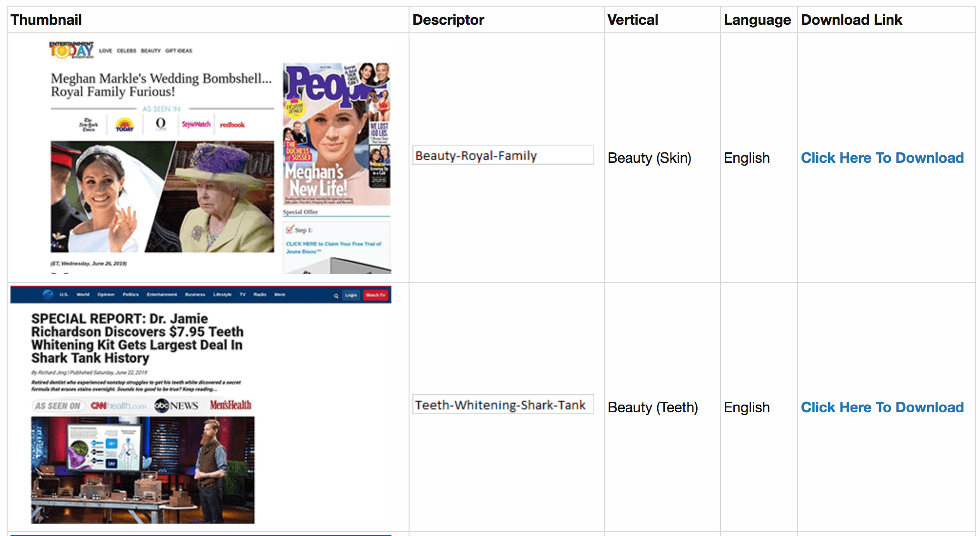Click the SPECIAL REPORT teeth whitening headline
This screenshot has height=536, width=980.
click(137, 338)
